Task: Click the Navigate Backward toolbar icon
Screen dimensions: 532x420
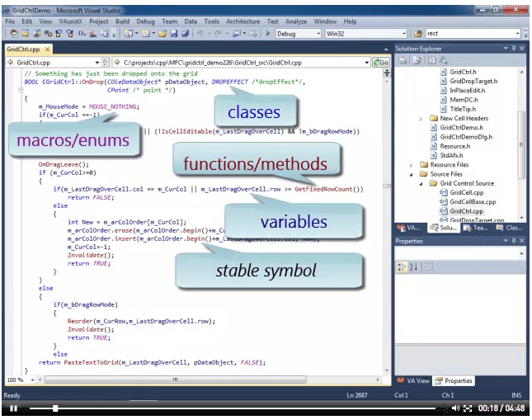Action: point(237,33)
